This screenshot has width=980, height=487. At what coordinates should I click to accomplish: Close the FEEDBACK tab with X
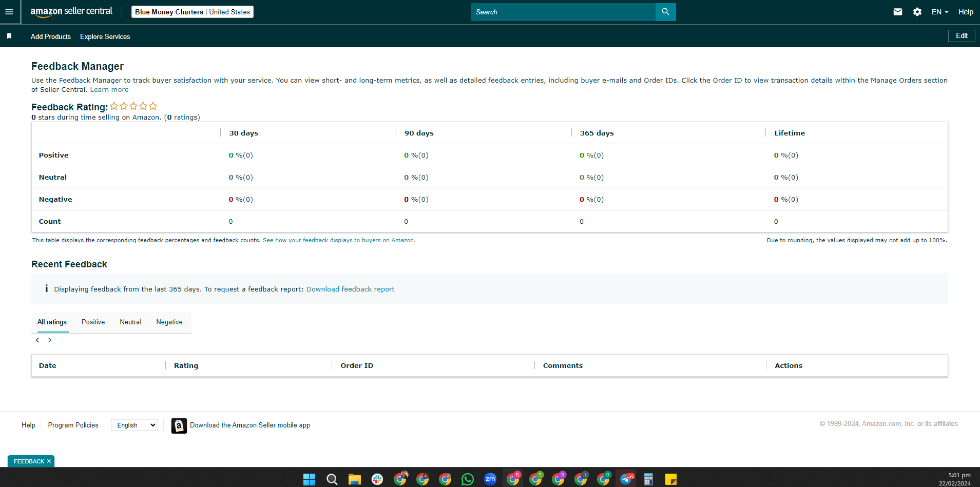click(49, 461)
